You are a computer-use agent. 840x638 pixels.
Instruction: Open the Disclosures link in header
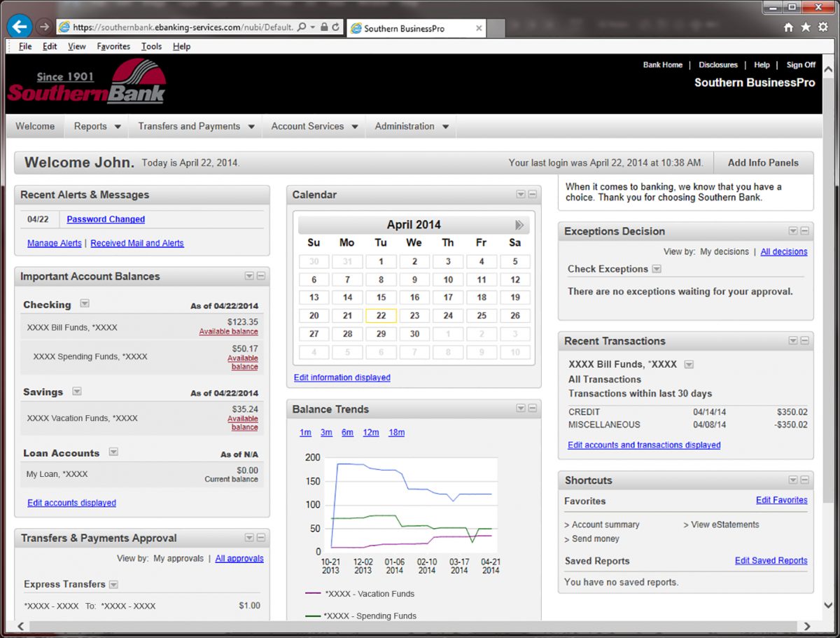click(x=718, y=65)
